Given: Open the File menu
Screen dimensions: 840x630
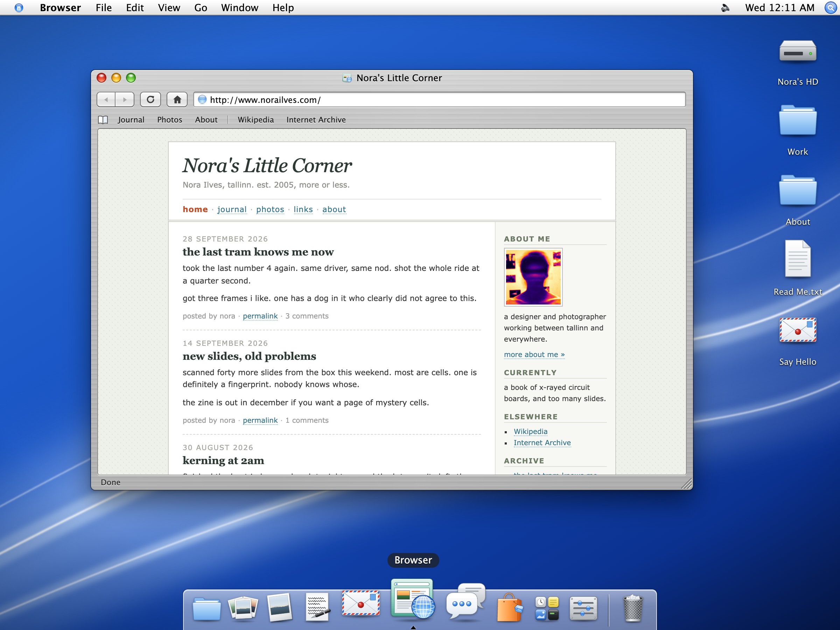Looking at the screenshot, I should tap(104, 8).
